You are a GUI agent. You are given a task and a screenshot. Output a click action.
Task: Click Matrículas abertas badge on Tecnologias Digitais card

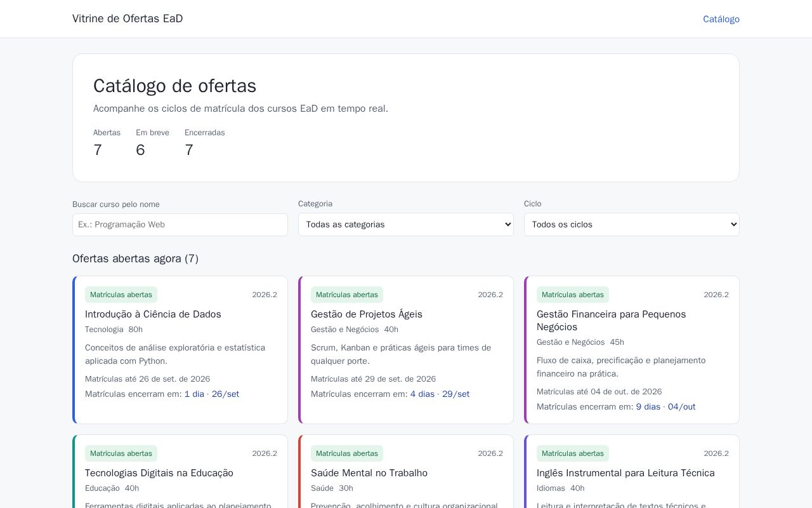121,453
